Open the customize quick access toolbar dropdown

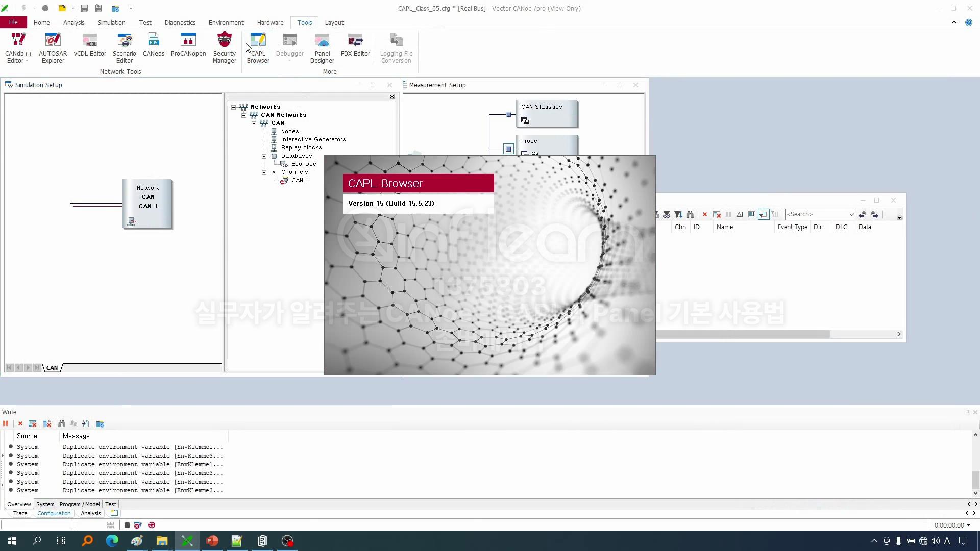point(131,8)
